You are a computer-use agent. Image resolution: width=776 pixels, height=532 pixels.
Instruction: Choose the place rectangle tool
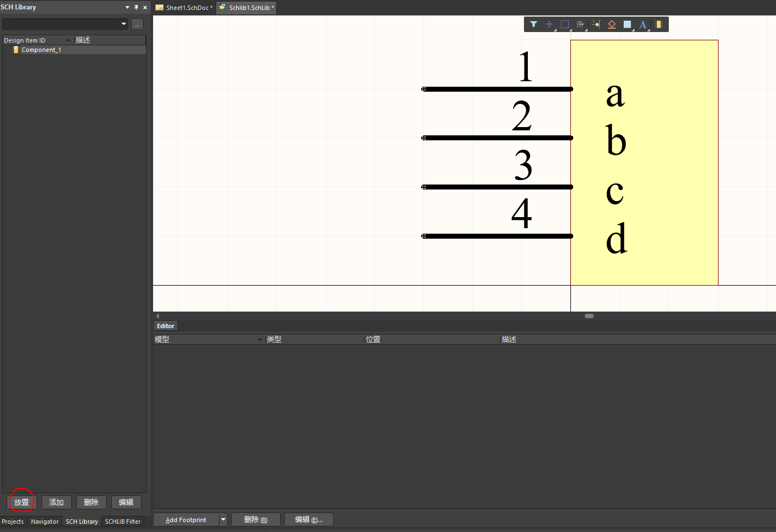point(627,24)
